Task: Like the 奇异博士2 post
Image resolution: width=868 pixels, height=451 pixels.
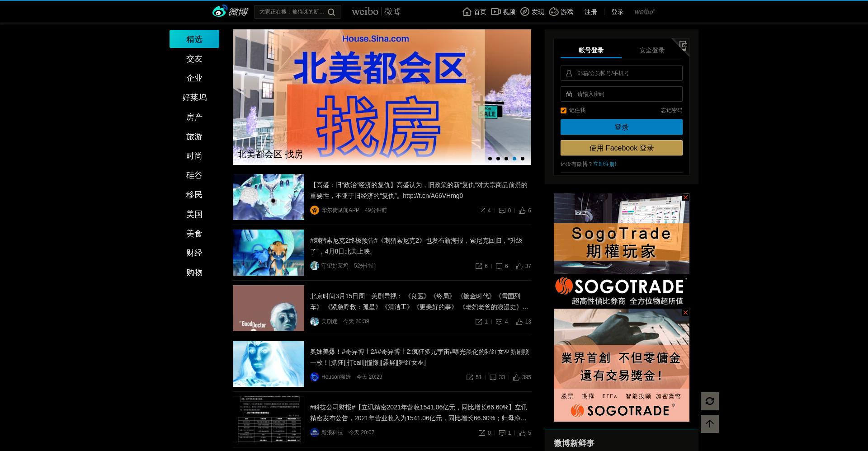Action: [x=516, y=377]
